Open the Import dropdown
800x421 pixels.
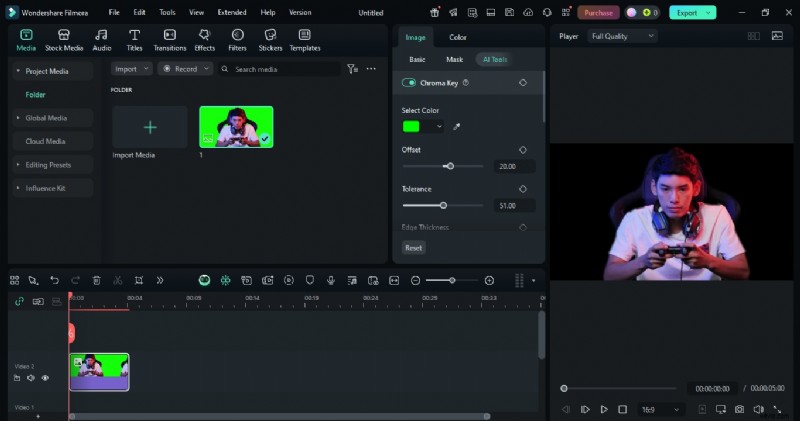(x=132, y=69)
